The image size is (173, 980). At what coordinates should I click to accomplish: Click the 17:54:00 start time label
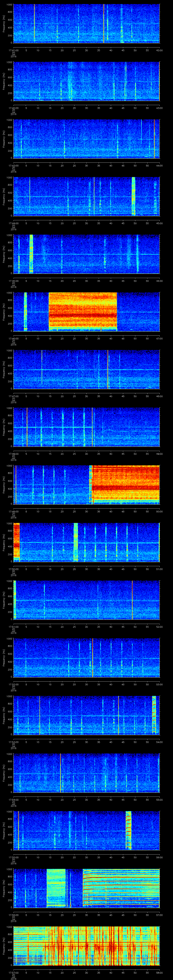pyautogui.click(x=13, y=799)
